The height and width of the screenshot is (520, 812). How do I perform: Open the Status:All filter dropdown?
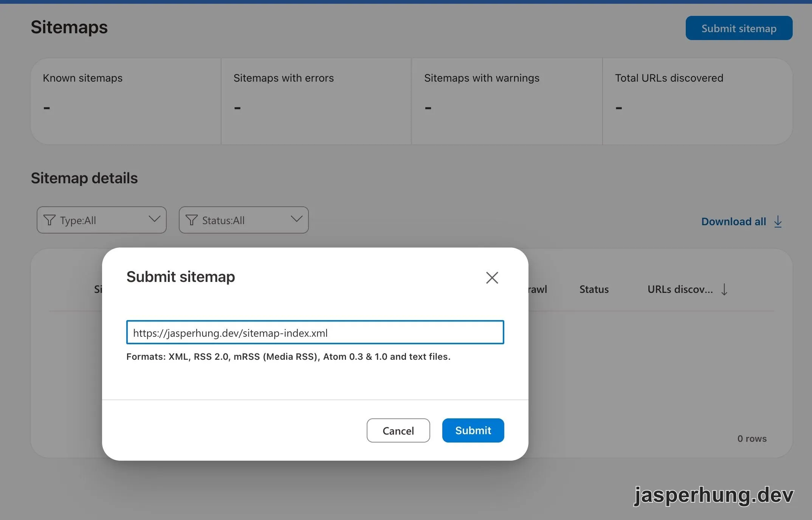pyautogui.click(x=243, y=220)
